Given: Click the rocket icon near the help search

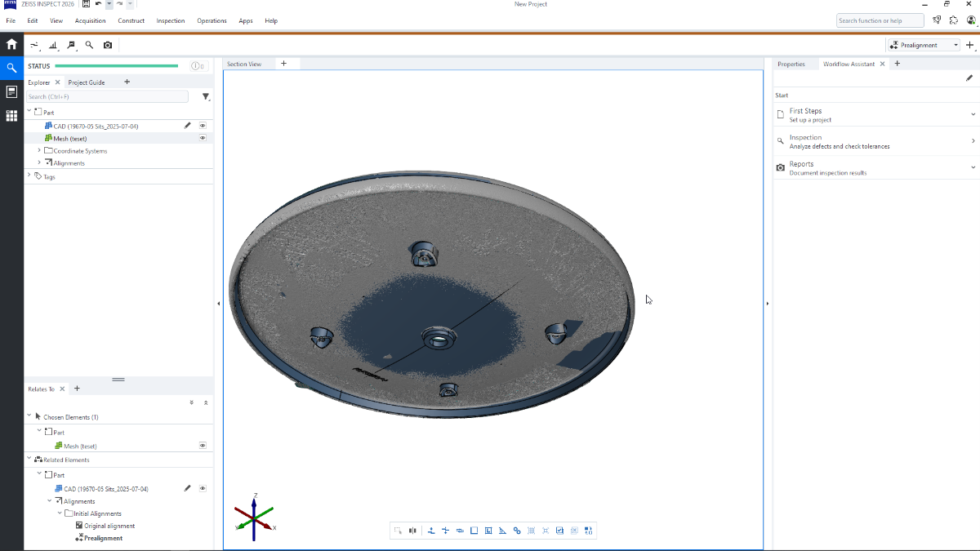Looking at the screenshot, I should point(937,20).
